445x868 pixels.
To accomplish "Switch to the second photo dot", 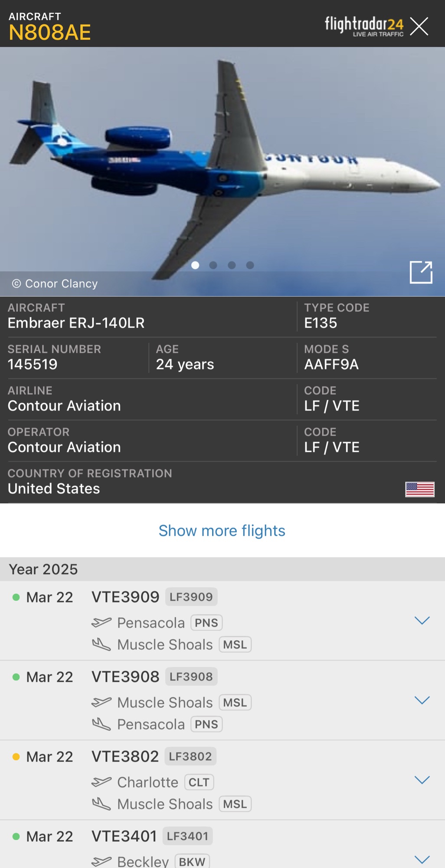I will click(x=213, y=265).
